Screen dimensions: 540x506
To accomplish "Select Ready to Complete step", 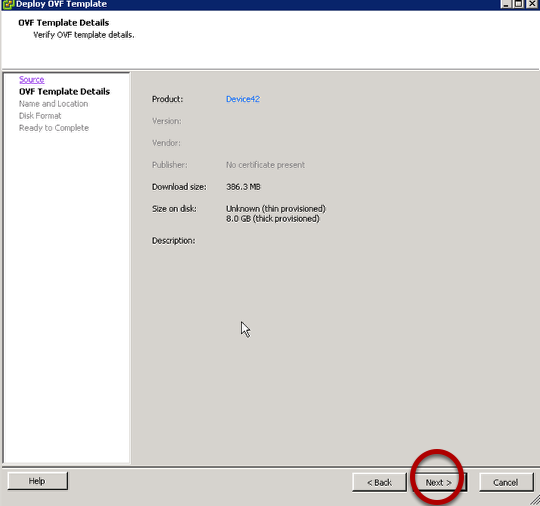I will [54, 128].
